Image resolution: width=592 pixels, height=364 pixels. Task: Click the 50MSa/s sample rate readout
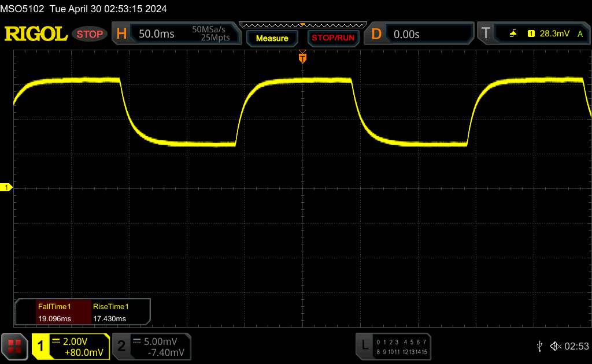tap(212, 29)
